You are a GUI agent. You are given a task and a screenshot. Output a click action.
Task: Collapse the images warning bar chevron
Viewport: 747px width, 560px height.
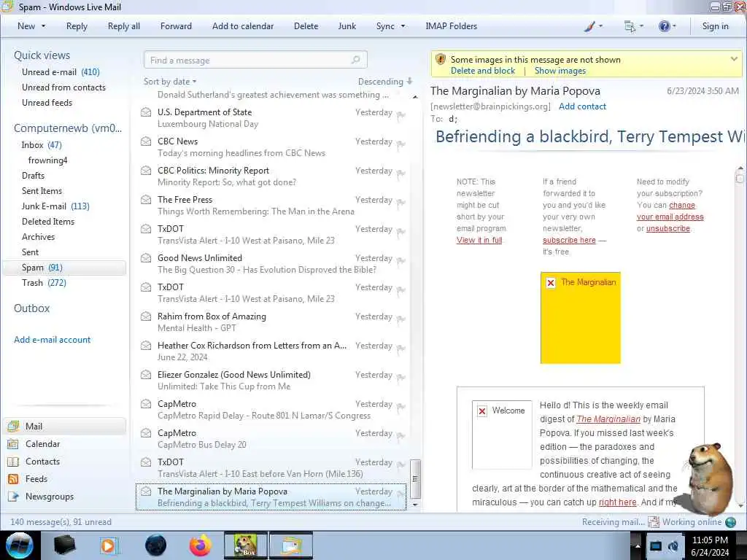coord(734,59)
